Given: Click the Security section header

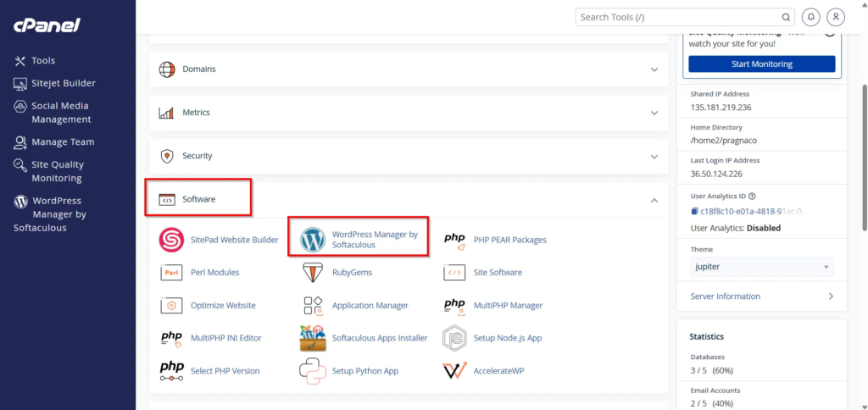Looking at the screenshot, I should point(409,156).
